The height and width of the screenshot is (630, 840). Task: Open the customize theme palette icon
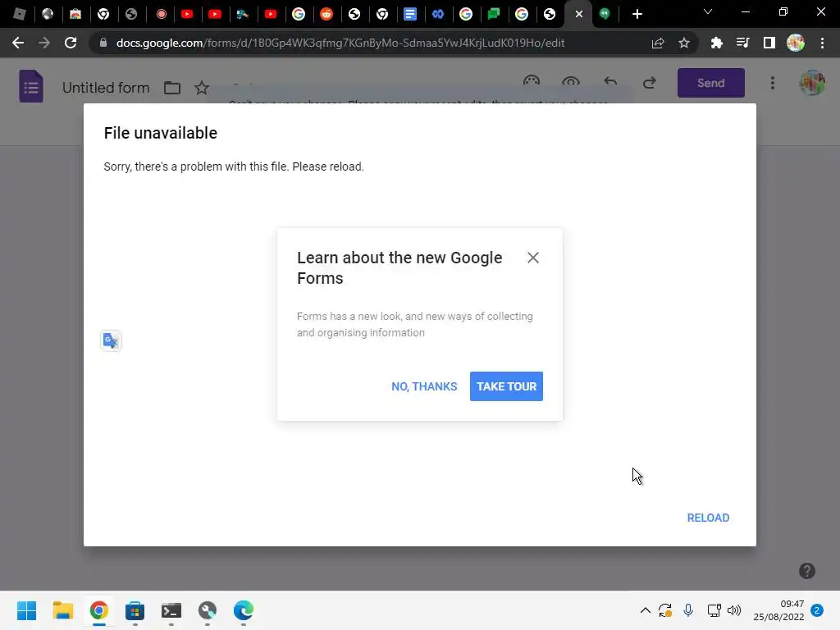[532, 82]
